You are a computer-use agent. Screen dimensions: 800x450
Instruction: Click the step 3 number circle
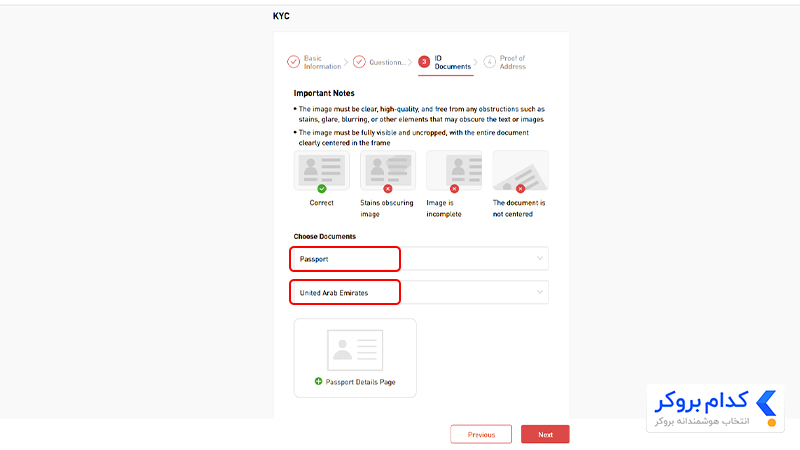point(424,62)
